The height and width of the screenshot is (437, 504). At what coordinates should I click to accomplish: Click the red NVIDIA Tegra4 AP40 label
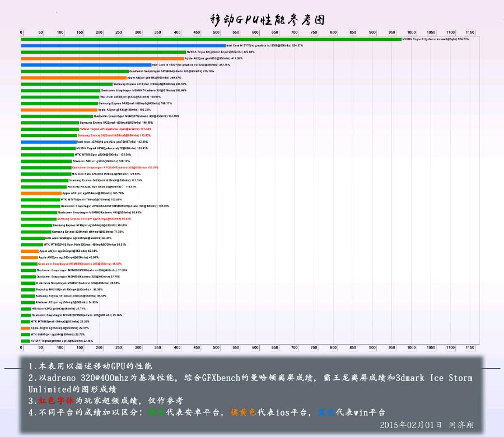tap(115, 129)
